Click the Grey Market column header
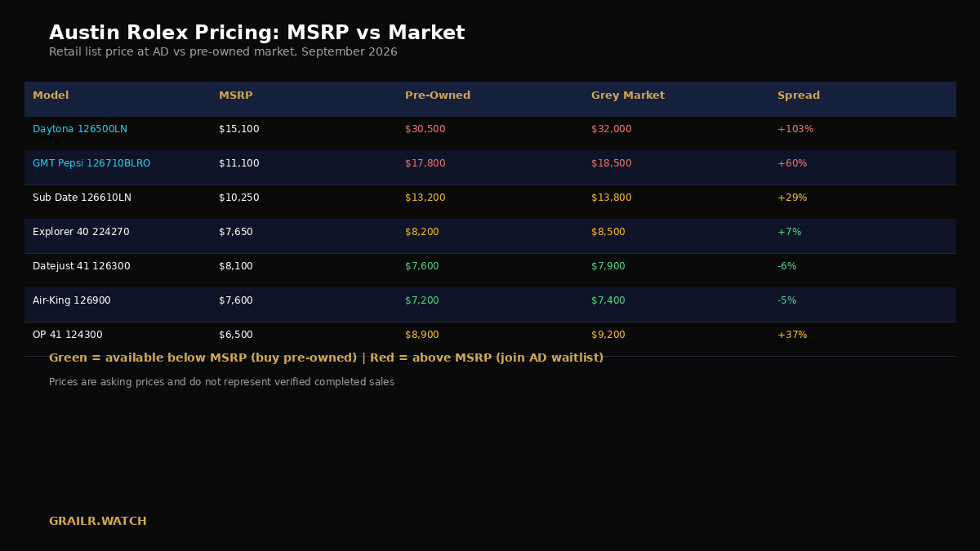 [x=628, y=96]
